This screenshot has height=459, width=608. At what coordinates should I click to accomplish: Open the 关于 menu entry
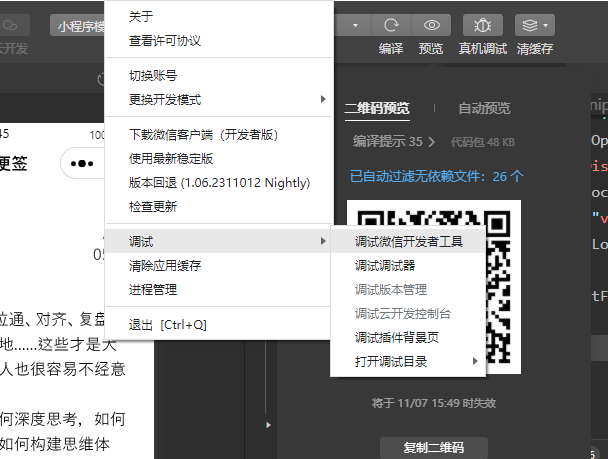[x=219, y=17]
